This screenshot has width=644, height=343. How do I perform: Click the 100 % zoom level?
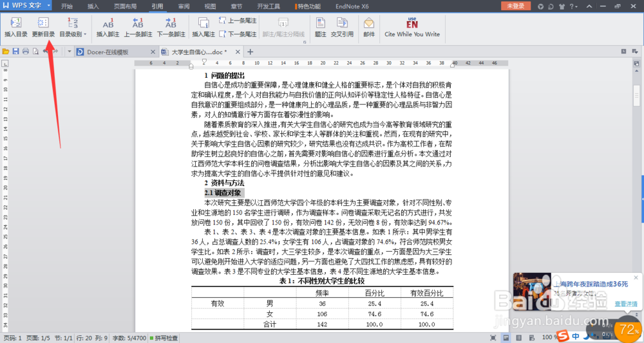tap(548, 338)
